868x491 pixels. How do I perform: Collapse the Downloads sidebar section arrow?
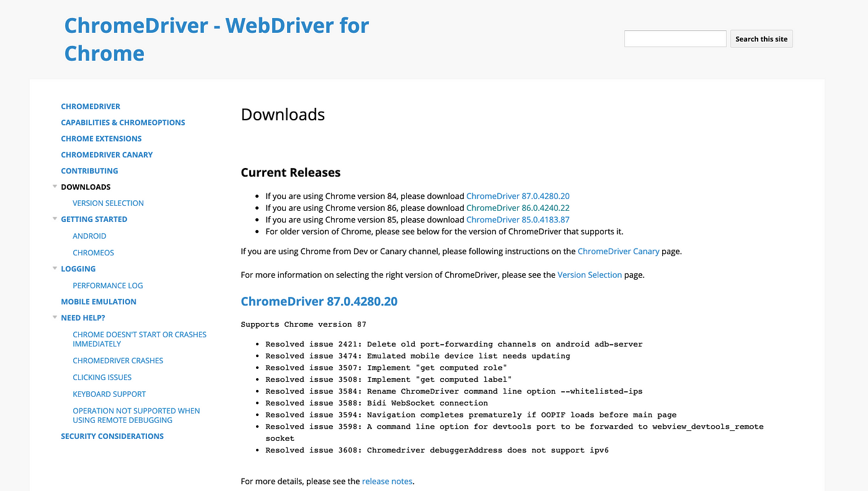[55, 187]
